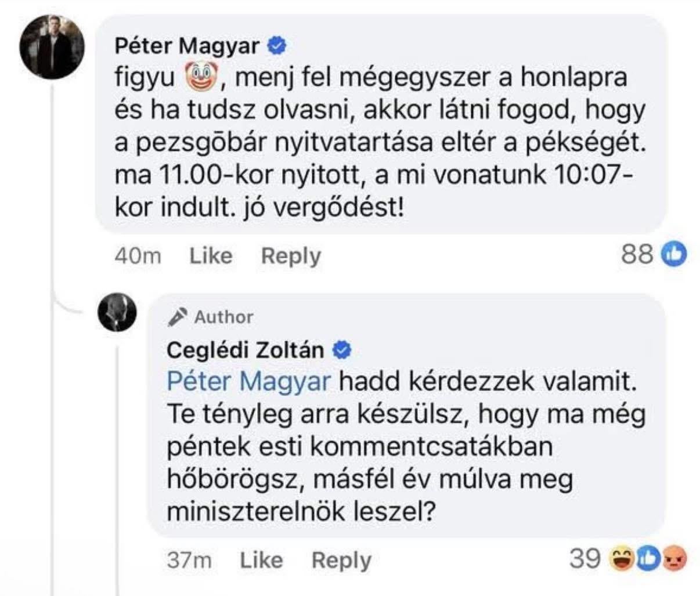The image size is (700, 596).
Task: Like Péter Magyar's comment
Action: [x=211, y=255]
